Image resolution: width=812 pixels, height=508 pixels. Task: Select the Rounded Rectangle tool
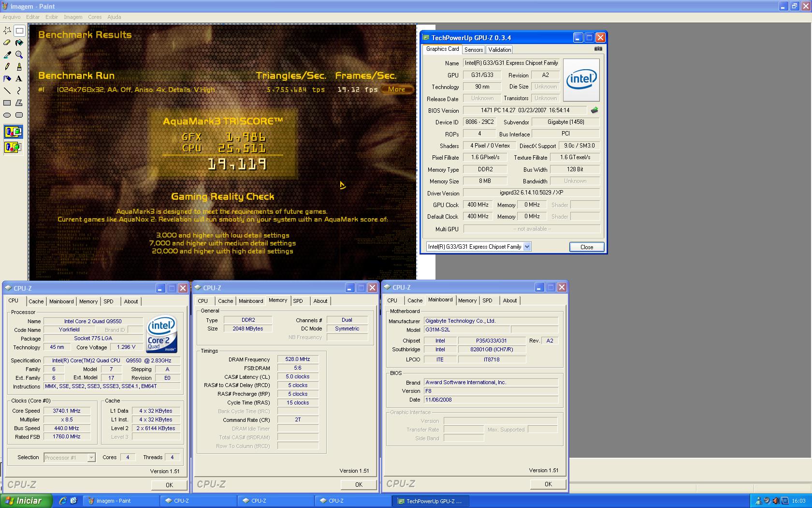click(x=19, y=115)
